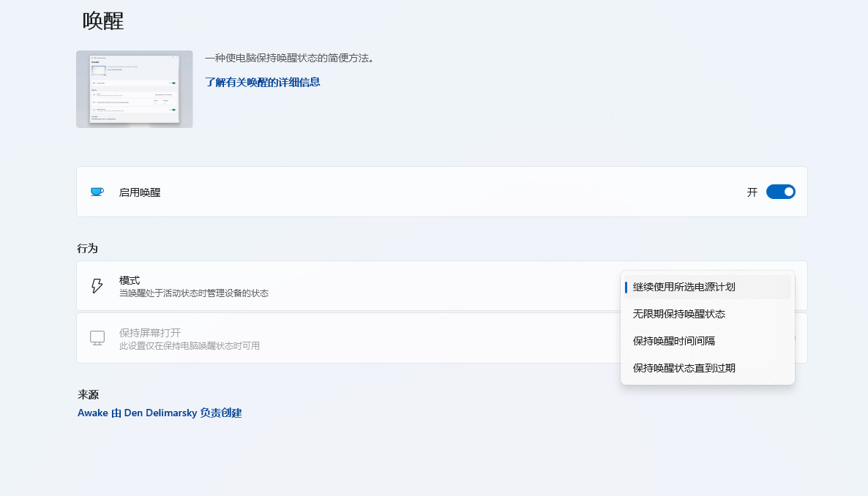Click the 启用唤醒 label text

point(140,192)
